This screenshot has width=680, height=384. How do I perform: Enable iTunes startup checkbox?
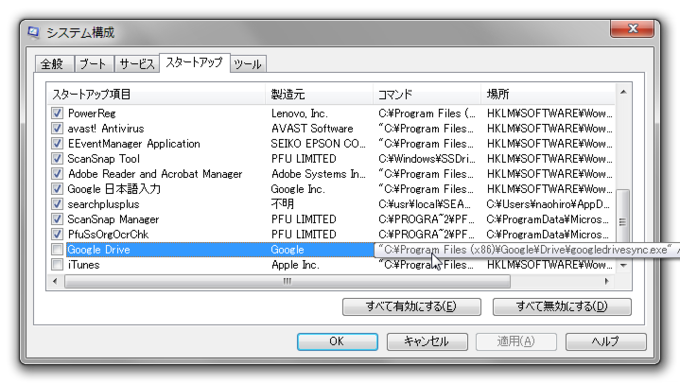(57, 265)
